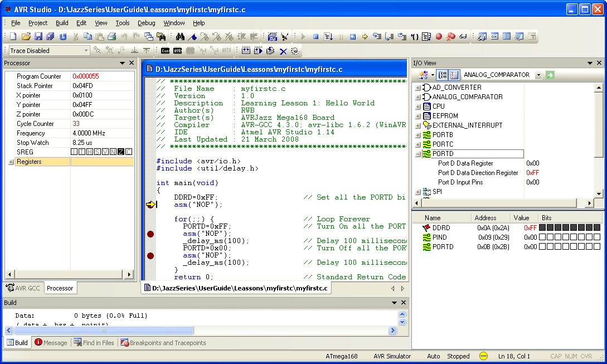
Task: Switch to the AVR GCC tab
Action: pyautogui.click(x=23, y=288)
